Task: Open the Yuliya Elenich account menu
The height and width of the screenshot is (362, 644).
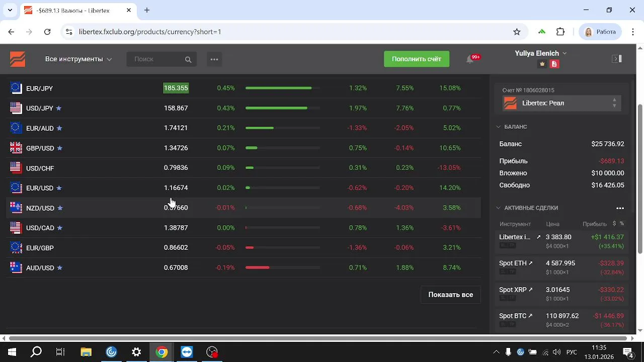Action: (x=541, y=53)
